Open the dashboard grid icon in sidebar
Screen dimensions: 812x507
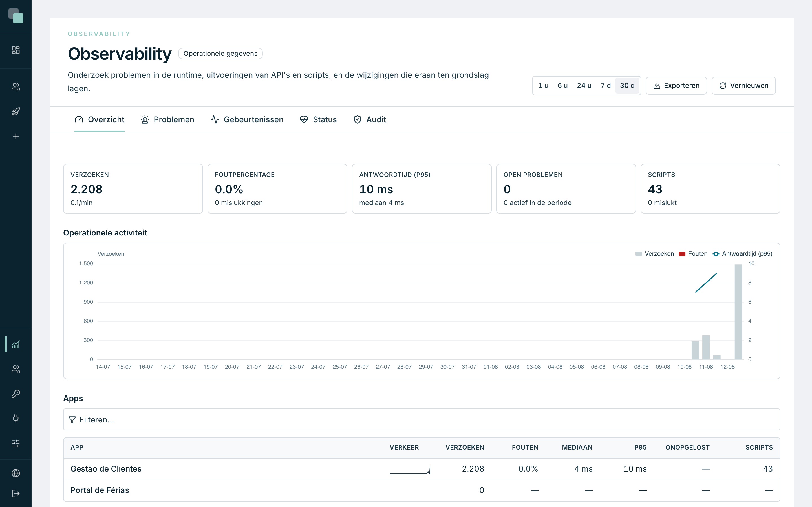point(16,50)
